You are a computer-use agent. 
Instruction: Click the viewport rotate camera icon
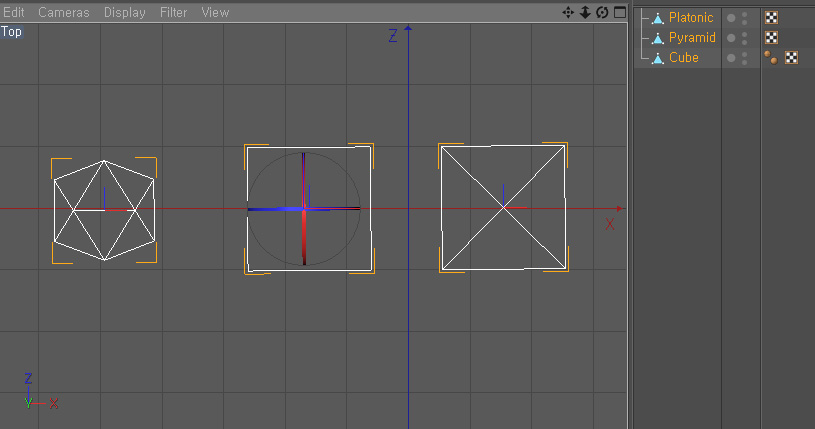pos(602,12)
